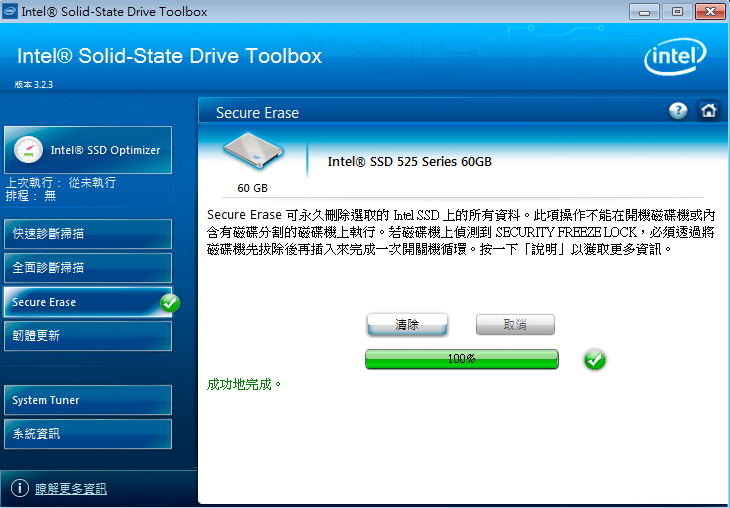This screenshot has height=508, width=730.
Task: Click green checkmark on Secure Erase item
Action: coord(170,303)
